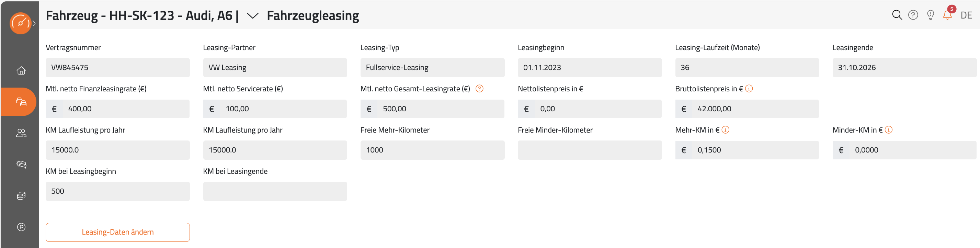Switch language via DE selector

[966, 15]
